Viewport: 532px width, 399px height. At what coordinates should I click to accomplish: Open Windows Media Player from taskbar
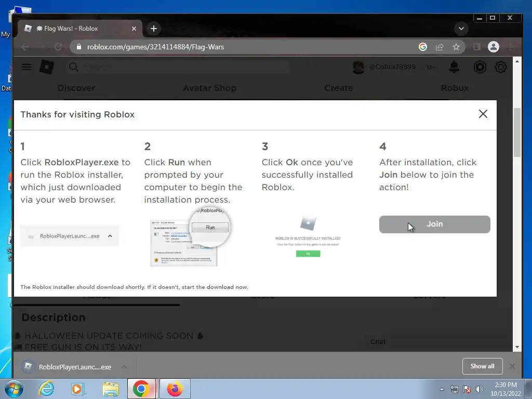(78, 389)
